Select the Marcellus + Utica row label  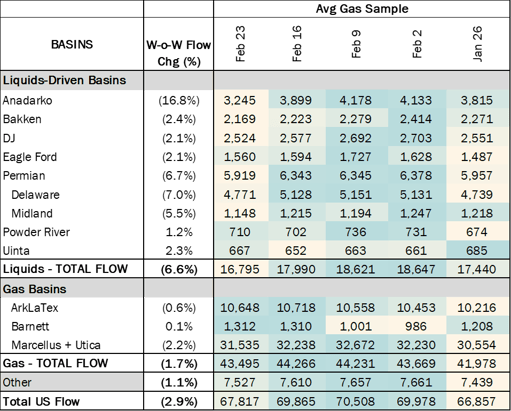[56, 345]
